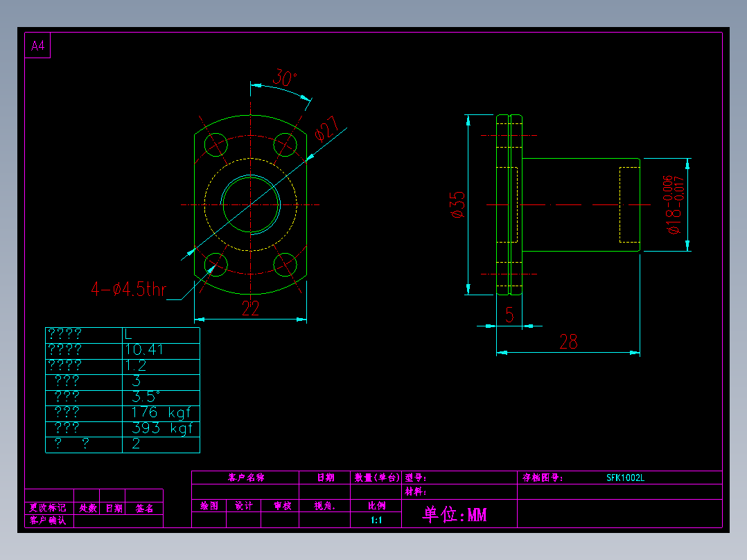Select the SFK1002L drawing number
Viewport: 747px width, 560px height.
[625, 478]
